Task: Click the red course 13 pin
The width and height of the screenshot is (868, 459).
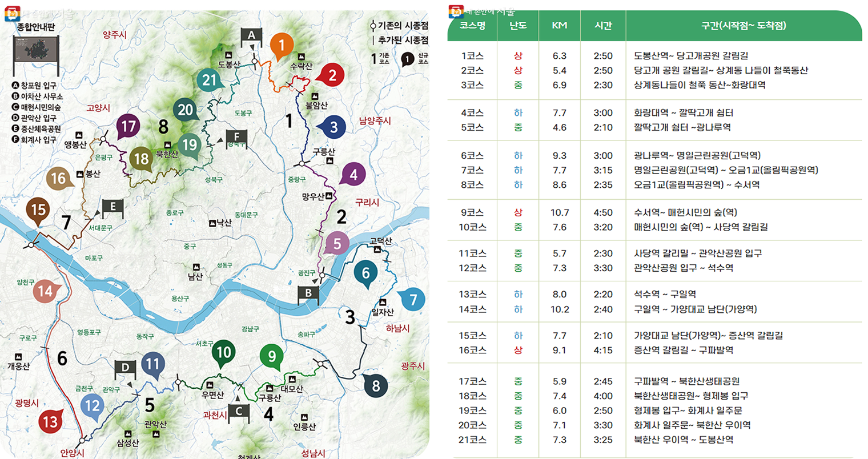Action: tap(51, 422)
